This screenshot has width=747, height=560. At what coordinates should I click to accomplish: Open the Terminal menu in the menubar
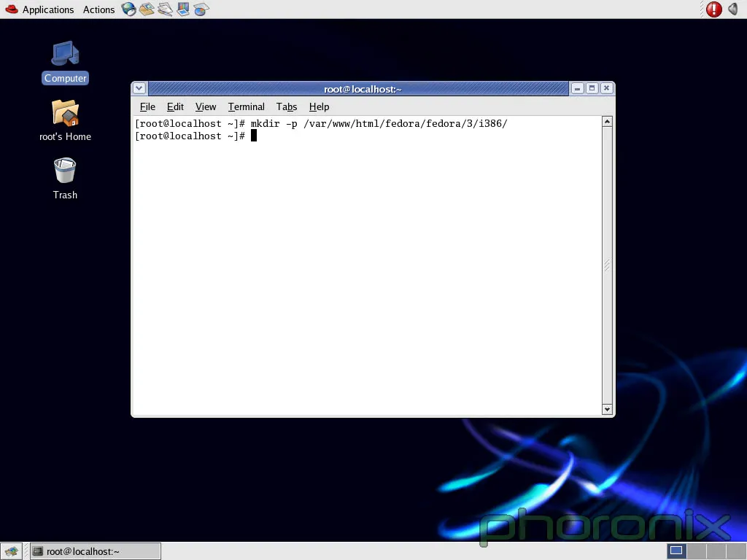click(x=247, y=106)
